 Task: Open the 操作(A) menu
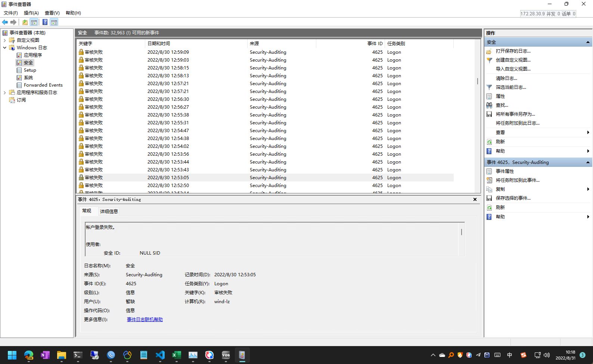pyautogui.click(x=31, y=13)
